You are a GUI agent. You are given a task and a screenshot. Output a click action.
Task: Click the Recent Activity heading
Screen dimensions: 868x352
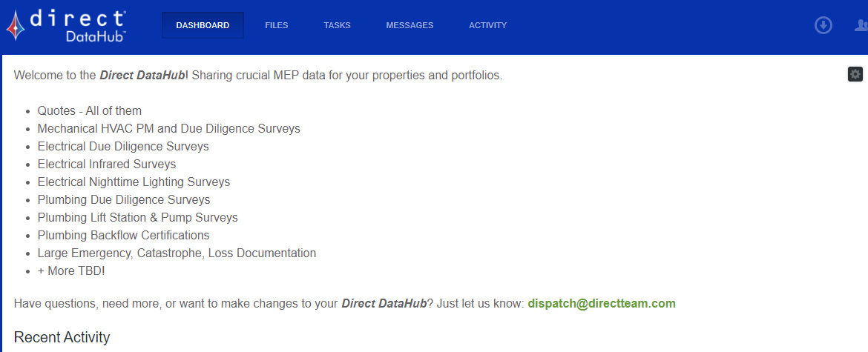point(62,337)
